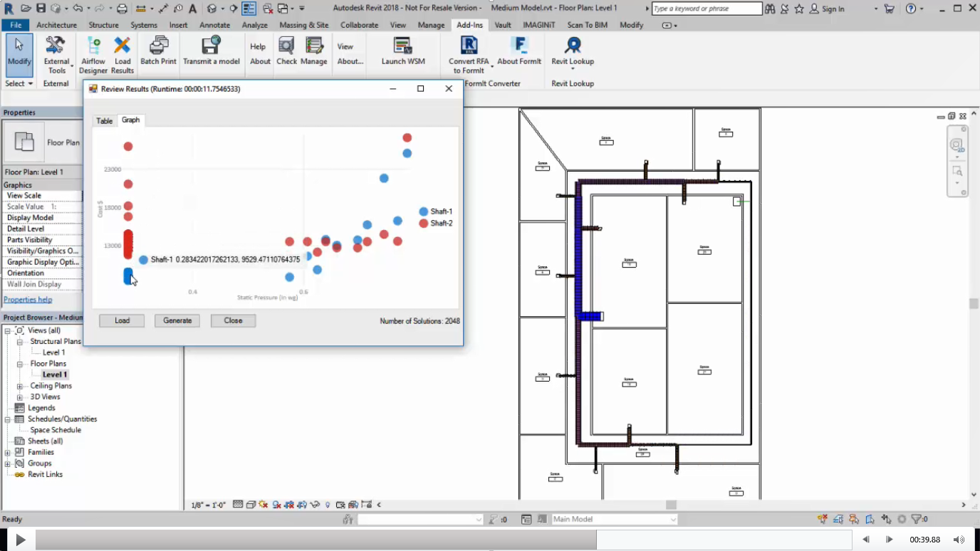Click the Save icon in quick access toolbar
The width and height of the screenshot is (980, 551).
(x=41, y=9)
